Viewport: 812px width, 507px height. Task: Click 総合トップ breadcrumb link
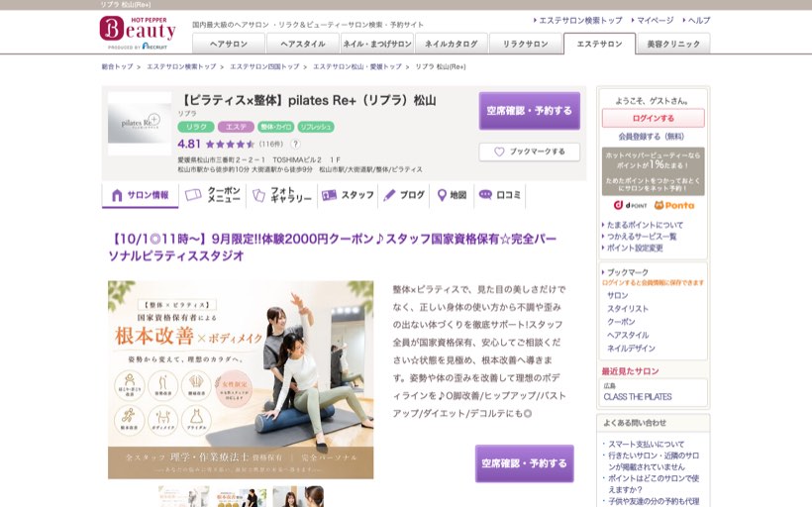pos(117,66)
